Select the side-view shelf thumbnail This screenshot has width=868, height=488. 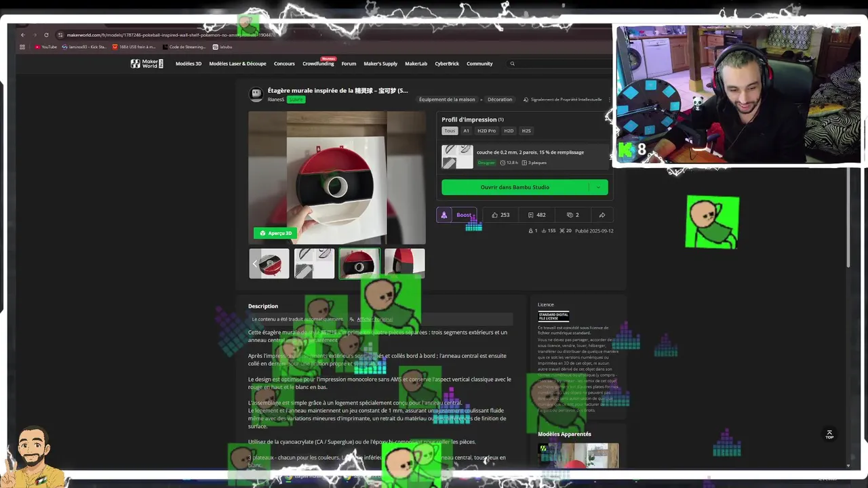(x=405, y=264)
